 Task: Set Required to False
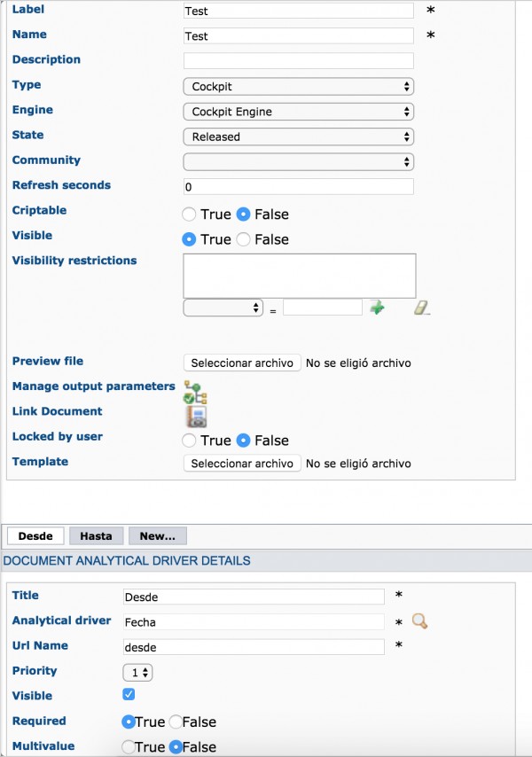(176, 722)
